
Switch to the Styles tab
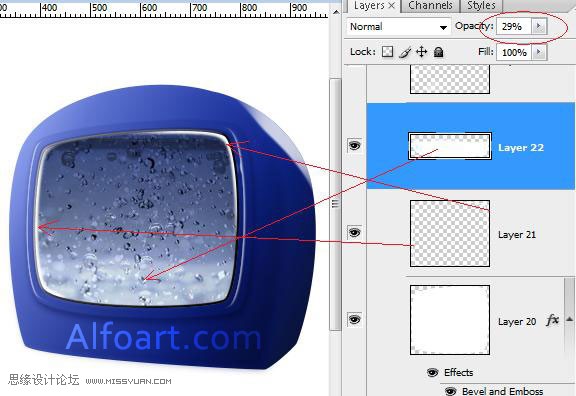pyautogui.click(x=481, y=6)
